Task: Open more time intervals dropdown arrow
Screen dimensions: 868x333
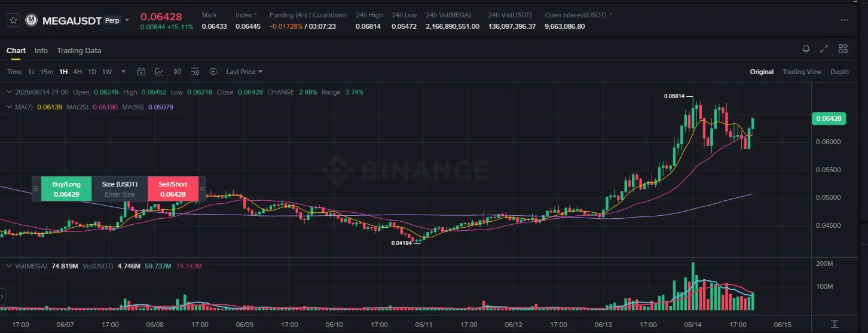Action: click(x=124, y=72)
